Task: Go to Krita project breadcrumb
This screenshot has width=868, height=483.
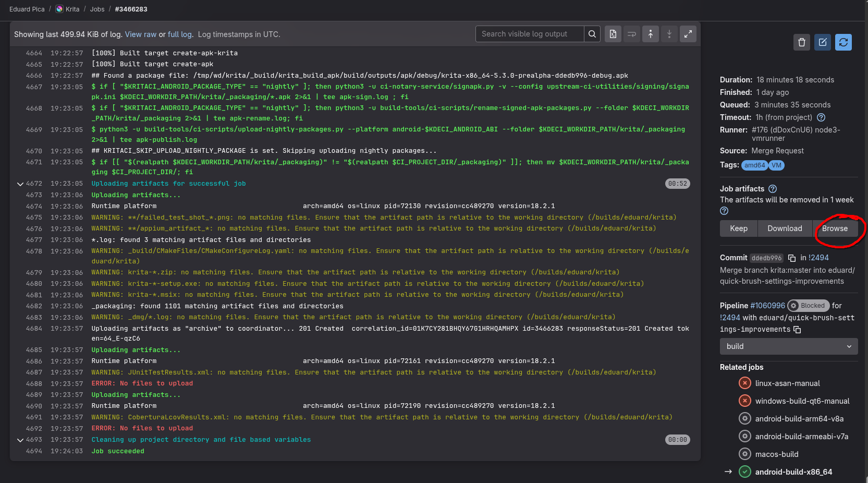Action: (72, 9)
